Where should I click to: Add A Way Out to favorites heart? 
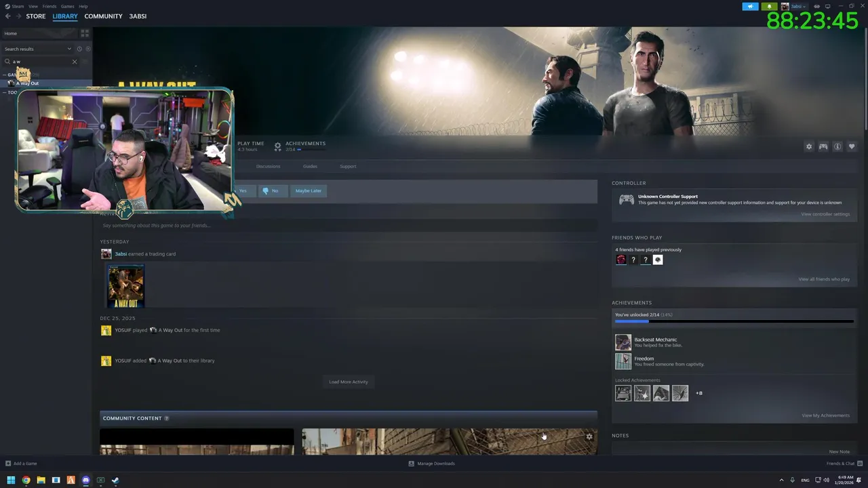[852, 146]
